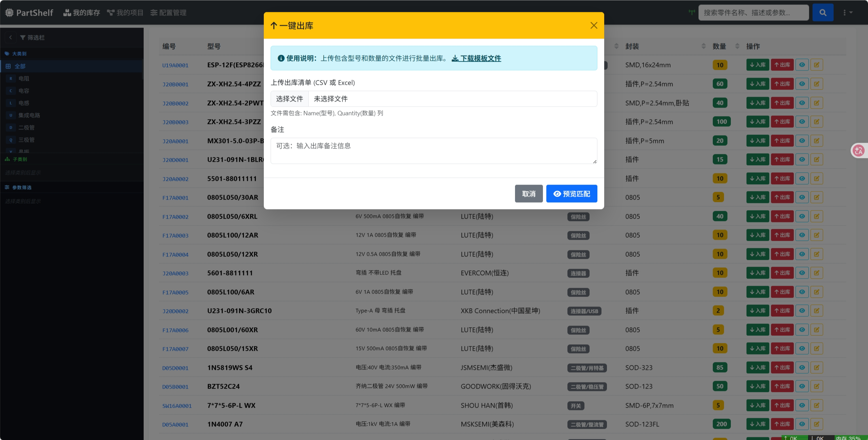Edit pencil icon for U19A0001

coord(817,65)
